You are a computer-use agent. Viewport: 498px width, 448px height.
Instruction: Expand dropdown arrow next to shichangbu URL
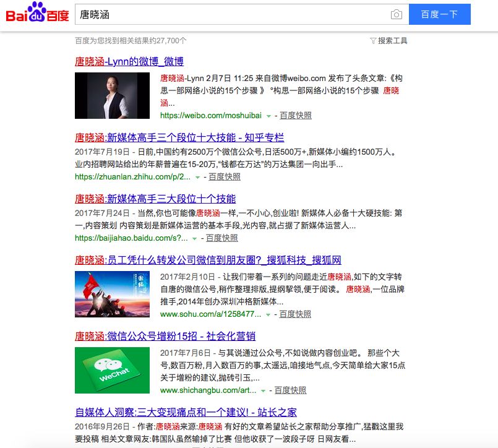pos(263,391)
